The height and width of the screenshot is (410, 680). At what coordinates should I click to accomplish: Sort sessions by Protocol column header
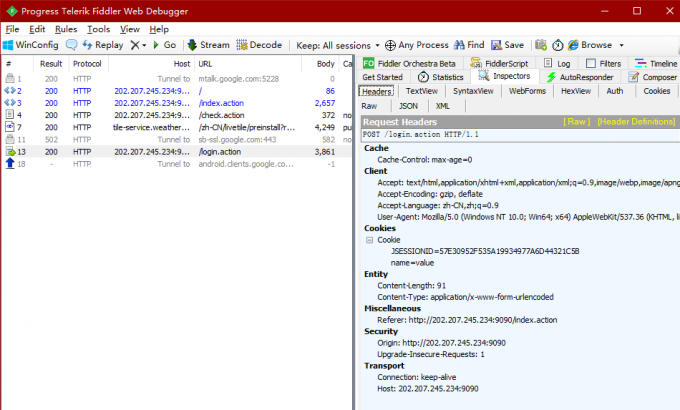87,64
